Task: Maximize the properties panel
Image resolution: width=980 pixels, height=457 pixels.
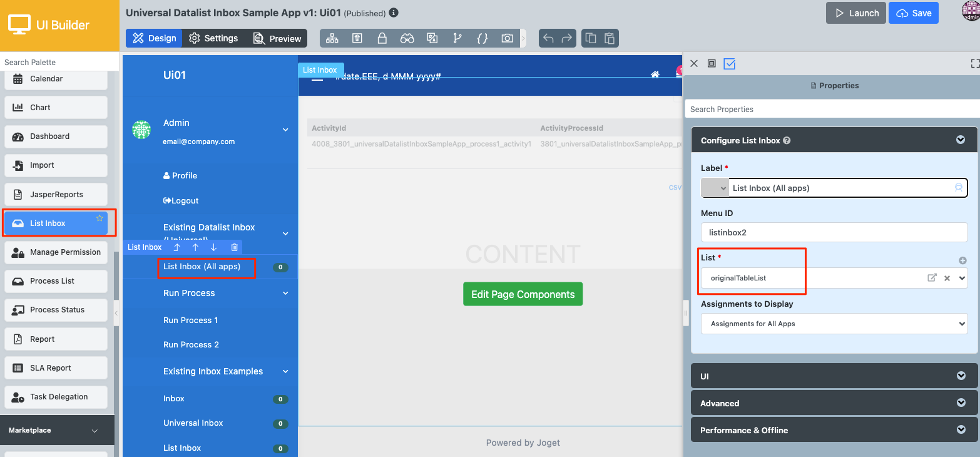Action: click(x=975, y=63)
